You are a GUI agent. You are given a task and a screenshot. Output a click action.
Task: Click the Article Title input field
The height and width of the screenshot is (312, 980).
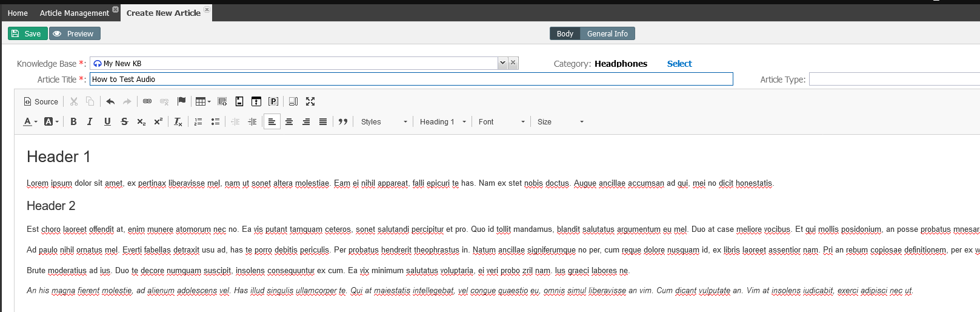[411, 80]
